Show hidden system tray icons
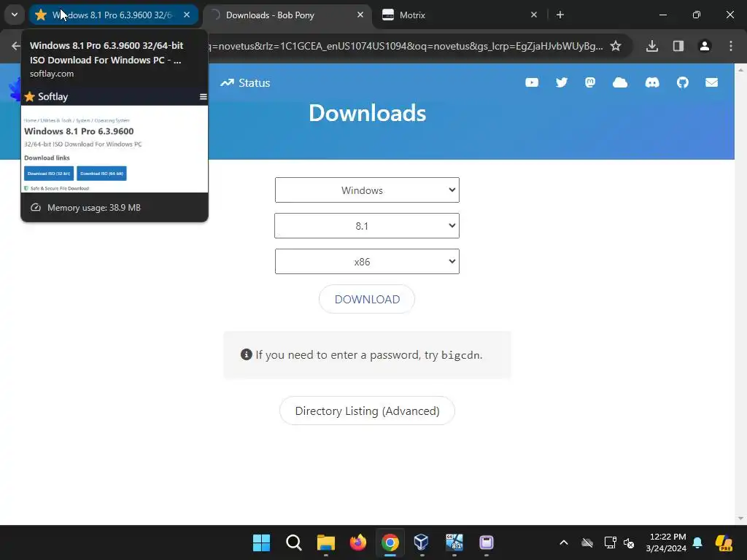This screenshot has width=747, height=560. [564, 542]
